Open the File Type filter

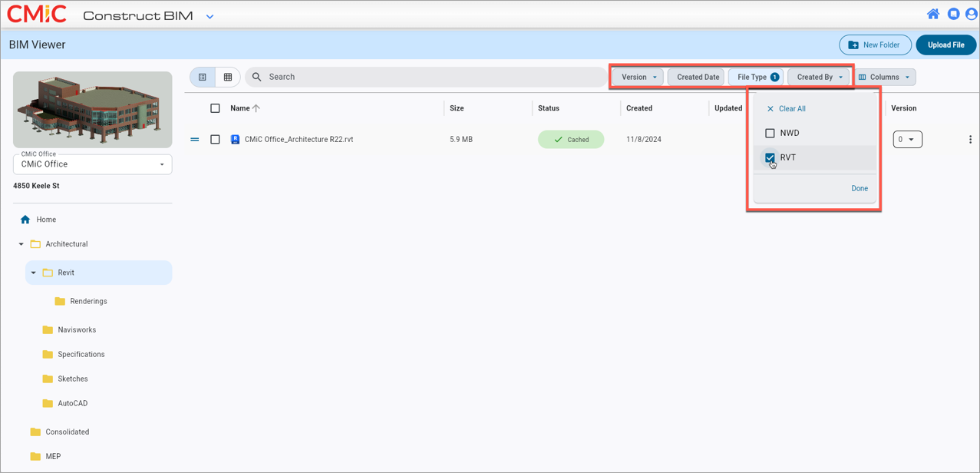coord(756,77)
